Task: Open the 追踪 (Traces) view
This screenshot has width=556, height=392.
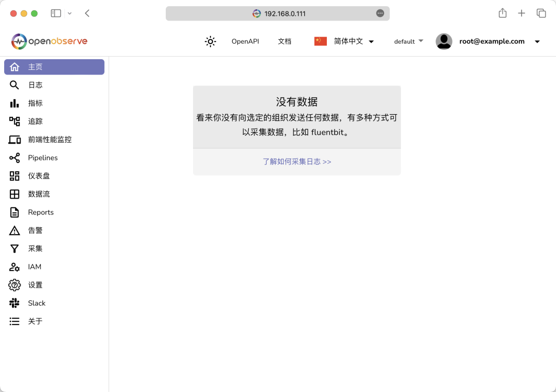Action: pos(34,121)
